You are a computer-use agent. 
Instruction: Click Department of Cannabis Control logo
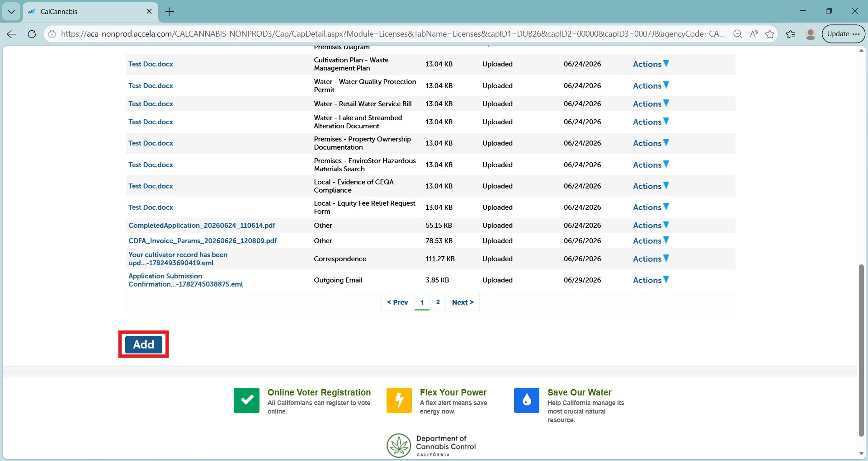431,446
